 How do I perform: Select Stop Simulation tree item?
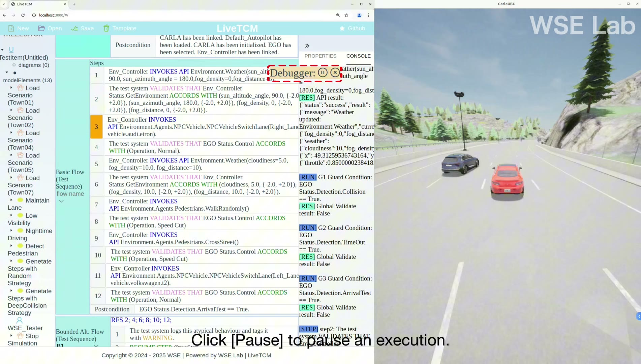click(x=23, y=339)
